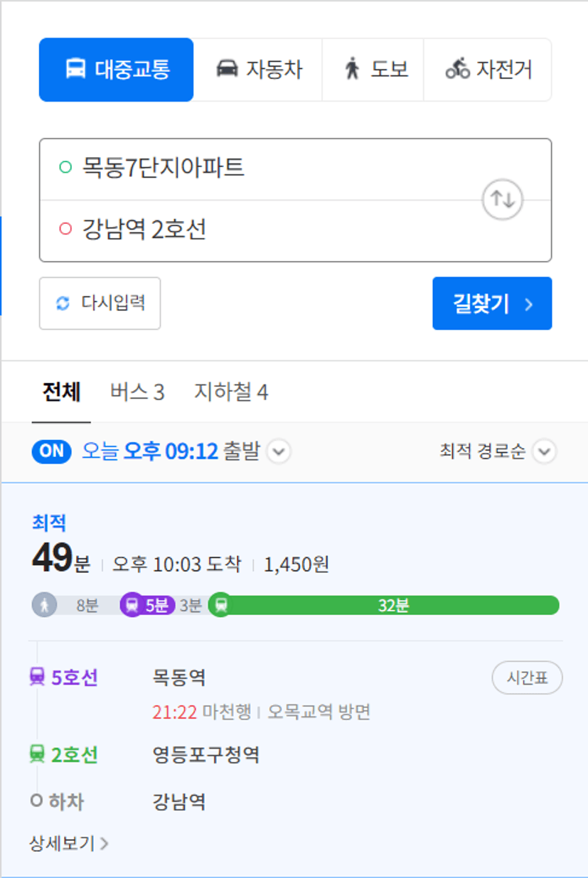The height and width of the screenshot is (878, 588).
Task: Select the 자전거 bicycle mode
Action: coord(488,70)
